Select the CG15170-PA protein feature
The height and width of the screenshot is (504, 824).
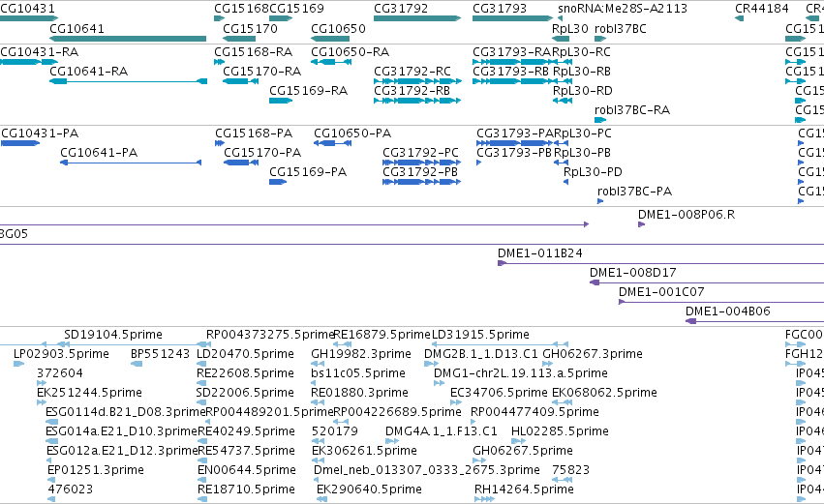click(x=241, y=163)
